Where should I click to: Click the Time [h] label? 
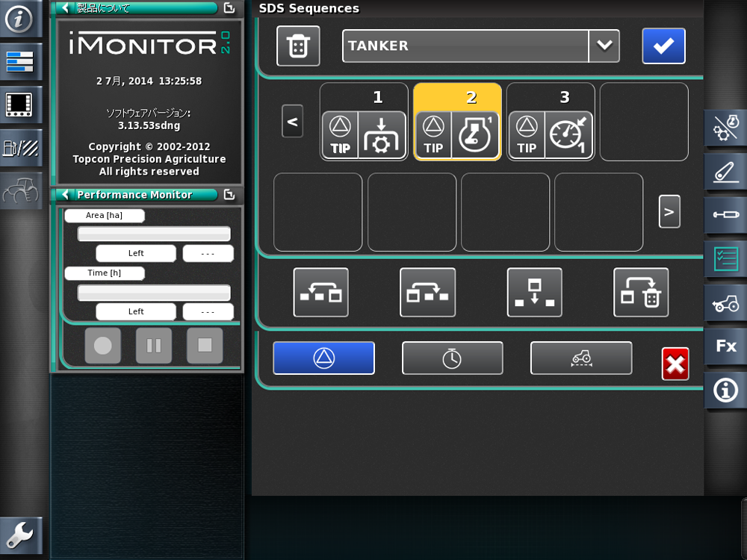pos(105,273)
